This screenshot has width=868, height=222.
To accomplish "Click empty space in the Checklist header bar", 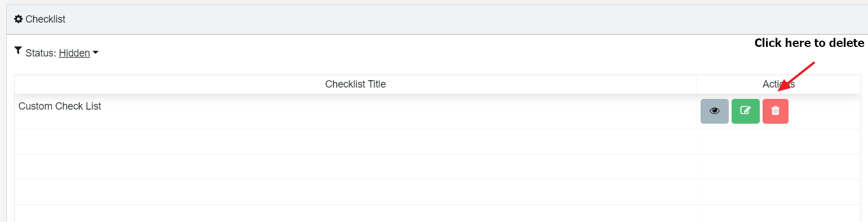I will pos(451,19).
